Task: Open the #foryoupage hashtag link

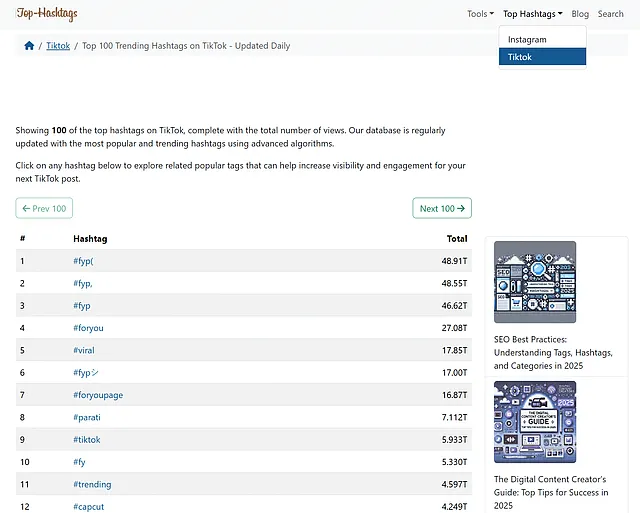Action: [98, 395]
